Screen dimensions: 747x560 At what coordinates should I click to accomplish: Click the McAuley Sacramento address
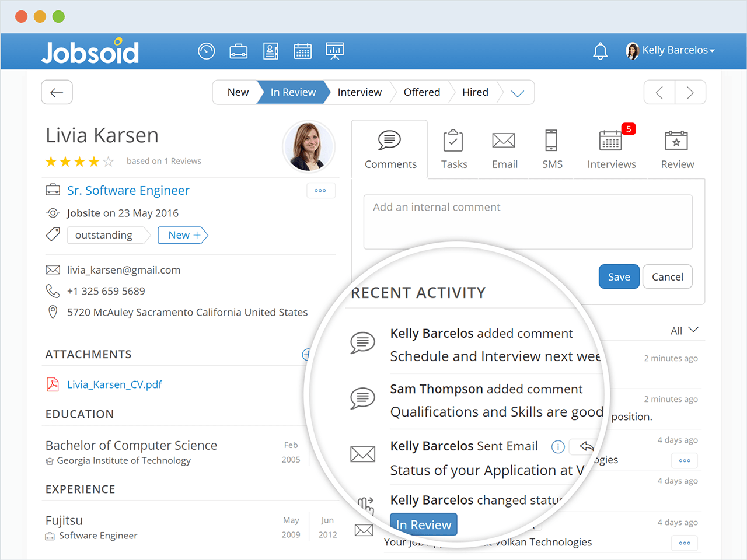(x=187, y=312)
